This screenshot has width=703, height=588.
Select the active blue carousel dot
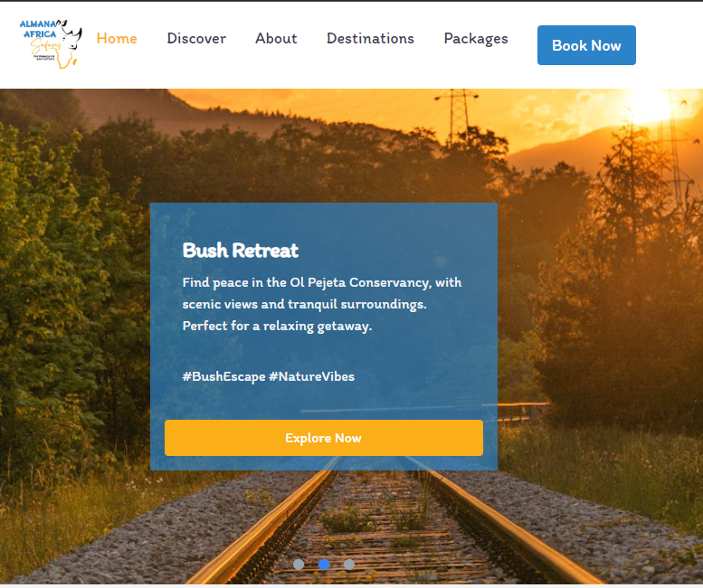(324, 564)
